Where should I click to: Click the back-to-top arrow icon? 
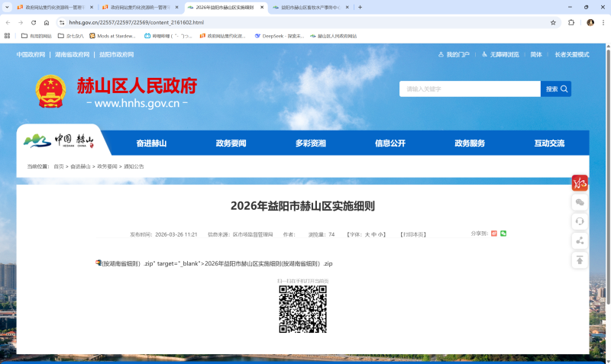[580, 260]
